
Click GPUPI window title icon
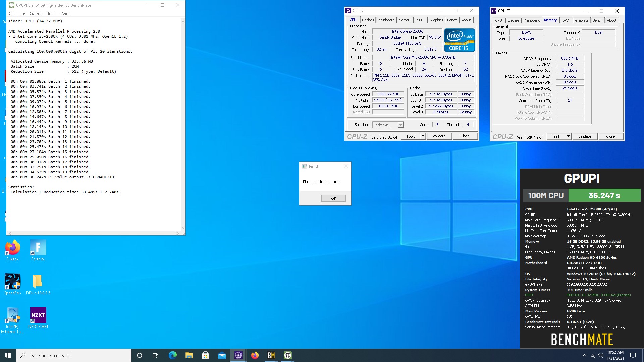(x=11, y=5)
